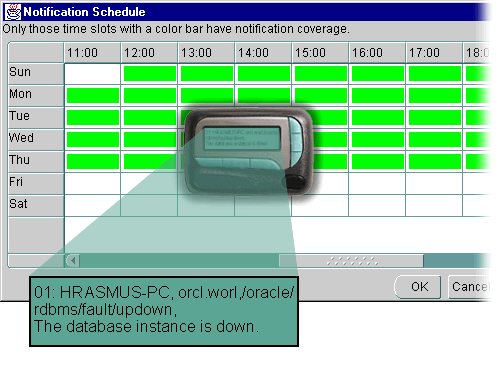Toggle the Mon 16:00 green slot
Screen dimensions: 498x375
(x=378, y=96)
